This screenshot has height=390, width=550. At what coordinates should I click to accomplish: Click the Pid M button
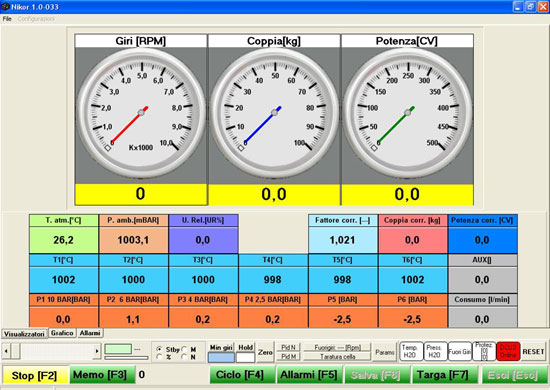point(288,356)
